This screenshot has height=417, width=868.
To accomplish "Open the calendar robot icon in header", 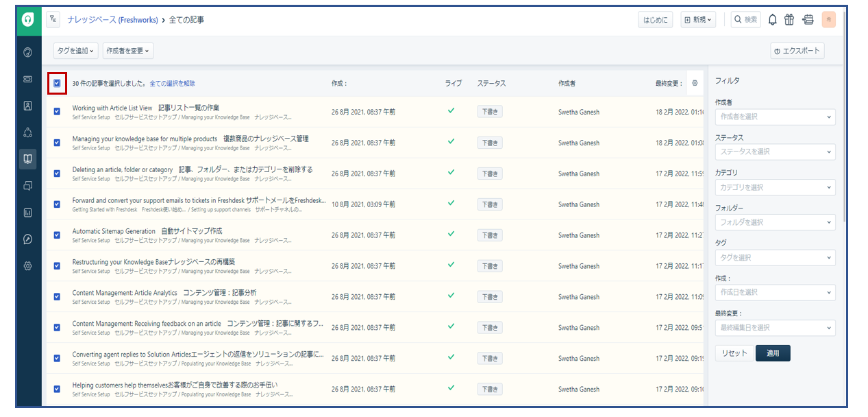I will tap(808, 20).
